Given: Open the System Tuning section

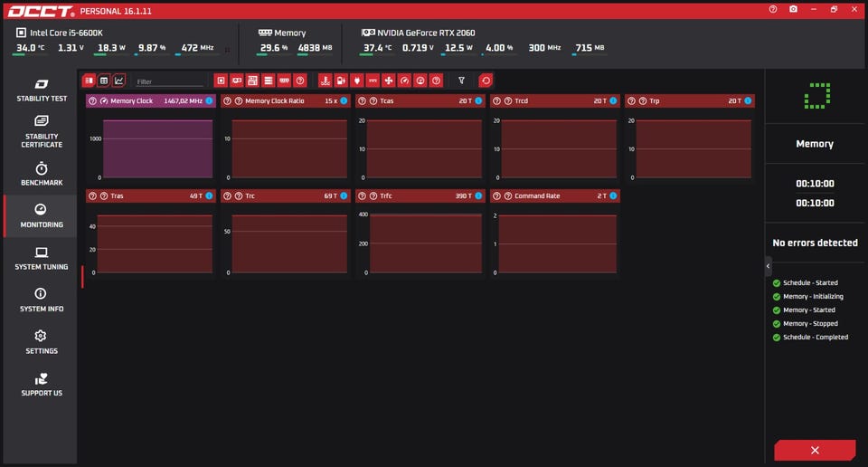Looking at the screenshot, I should coord(42,259).
